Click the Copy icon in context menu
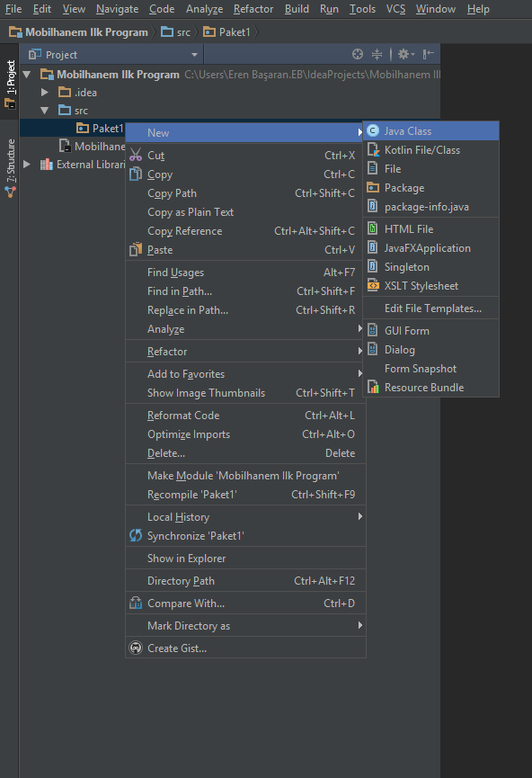 (x=136, y=174)
